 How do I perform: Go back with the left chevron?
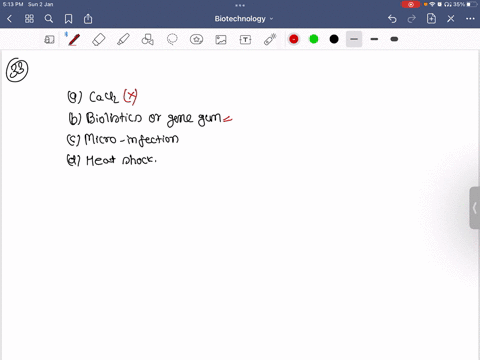click(9, 19)
